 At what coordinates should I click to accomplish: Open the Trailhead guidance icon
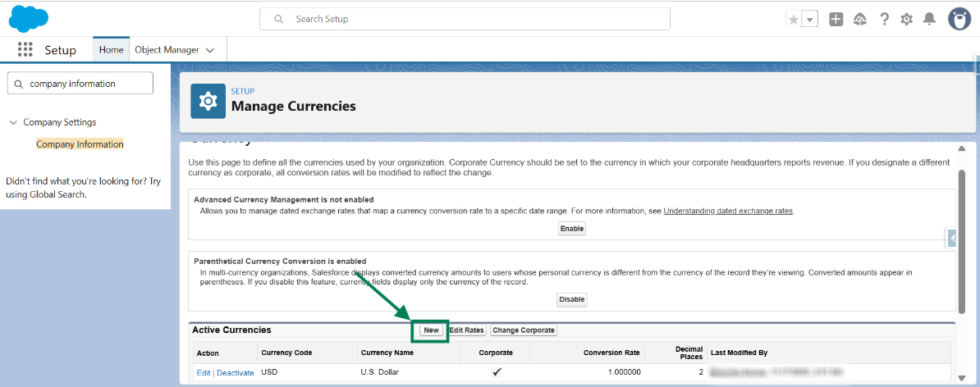click(860, 20)
